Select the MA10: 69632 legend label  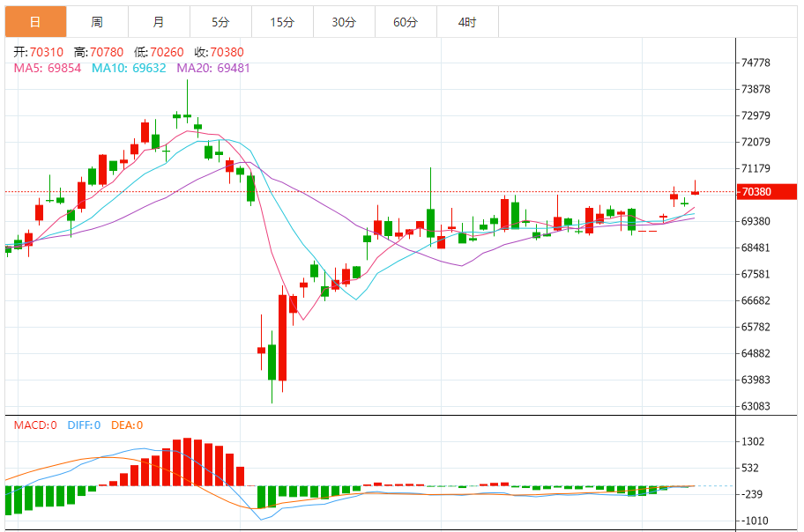click(x=129, y=68)
